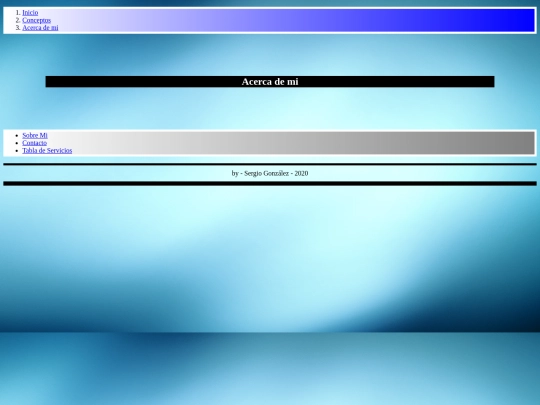Go to the Conceptos page
Viewport: 540px width, 405px height.
click(x=37, y=20)
